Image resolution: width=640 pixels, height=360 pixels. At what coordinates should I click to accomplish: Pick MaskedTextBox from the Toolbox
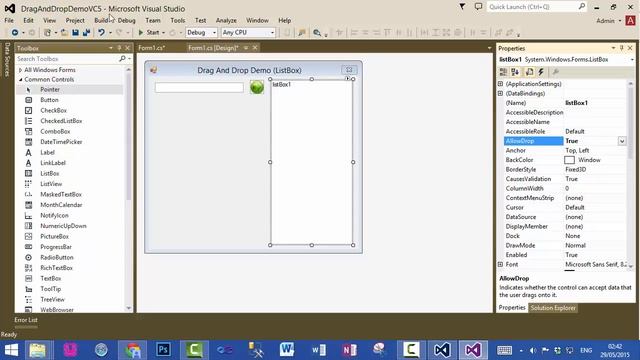tap(61, 195)
